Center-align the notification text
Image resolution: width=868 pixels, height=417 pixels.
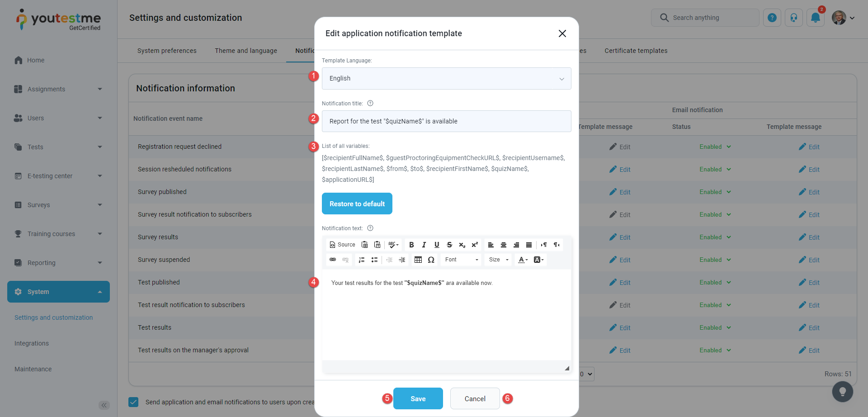tap(503, 245)
